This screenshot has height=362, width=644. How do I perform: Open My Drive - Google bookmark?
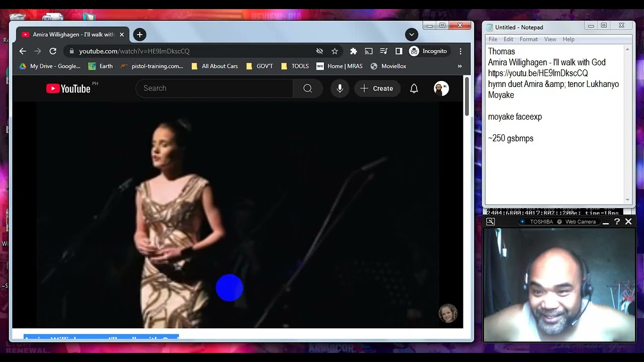(x=49, y=66)
